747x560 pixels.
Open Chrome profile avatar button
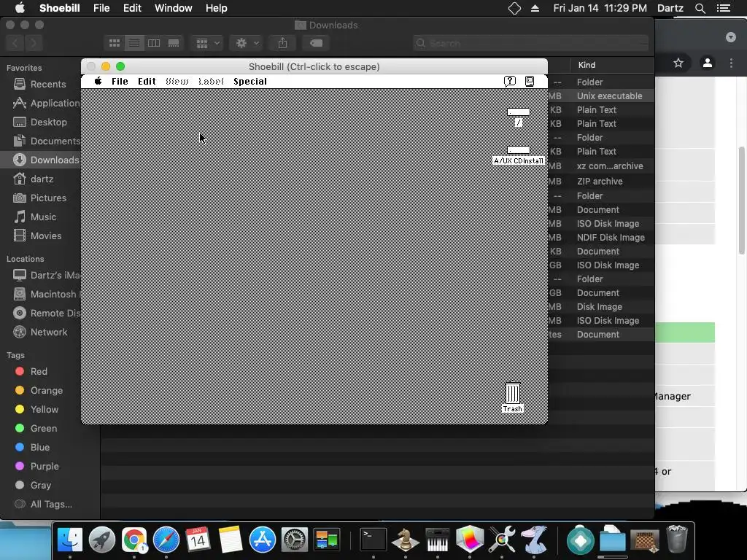click(x=708, y=63)
